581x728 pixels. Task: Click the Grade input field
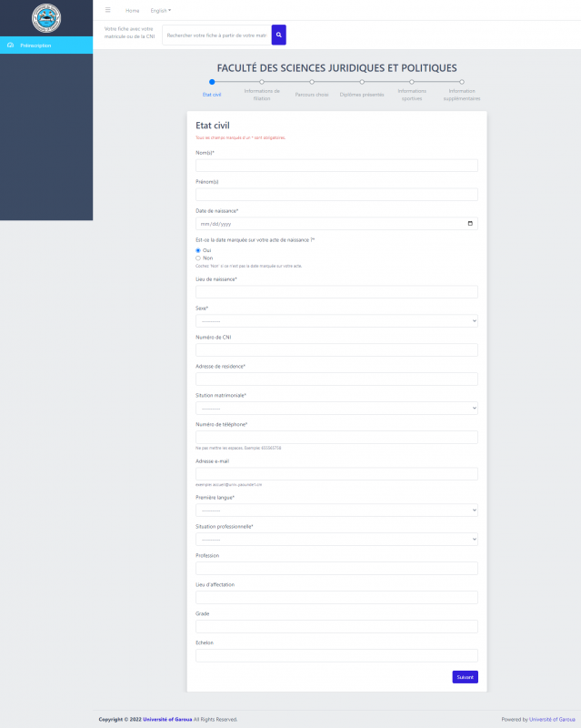[336, 626]
